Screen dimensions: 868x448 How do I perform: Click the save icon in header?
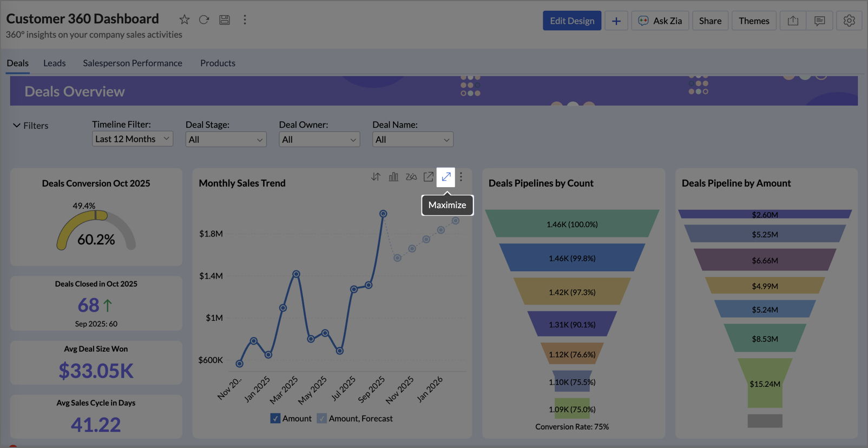point(225,20)
